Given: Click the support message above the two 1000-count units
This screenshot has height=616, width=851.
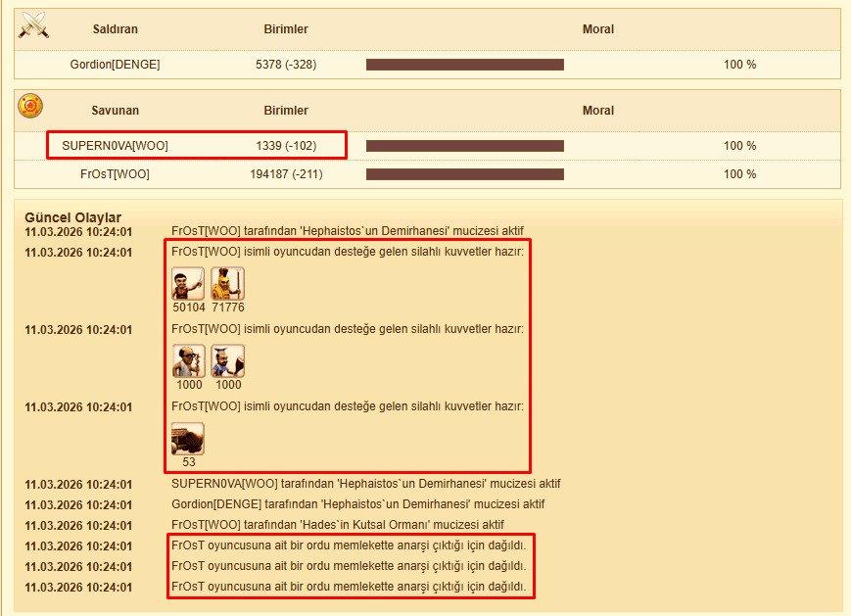Looking at the screenshot, I should (x=348, y=329).
